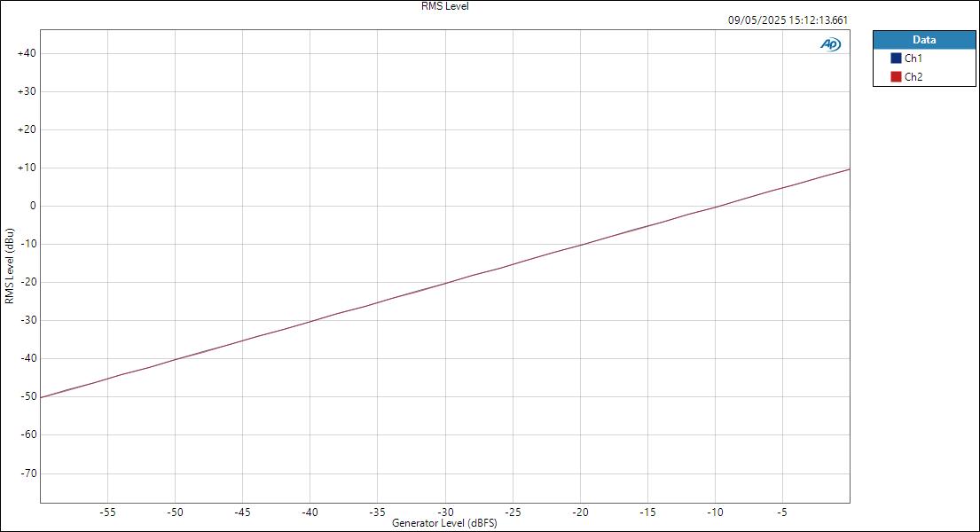Click the trace where it crosses -40 dBFS

click(x=310, y=321)
